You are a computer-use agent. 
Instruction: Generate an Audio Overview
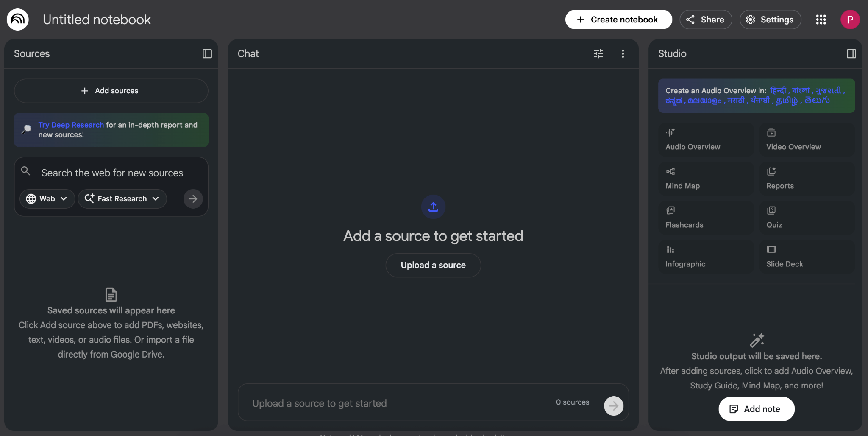point(706,140)
